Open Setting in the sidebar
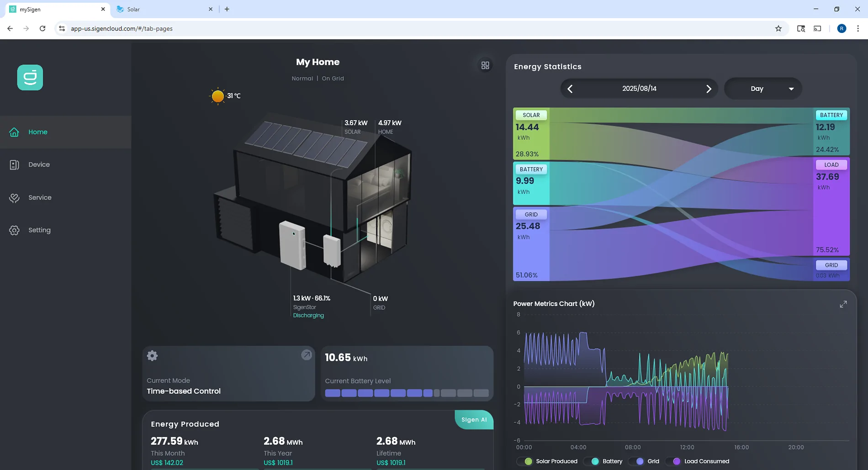868x470 pixels. (39, 230)
